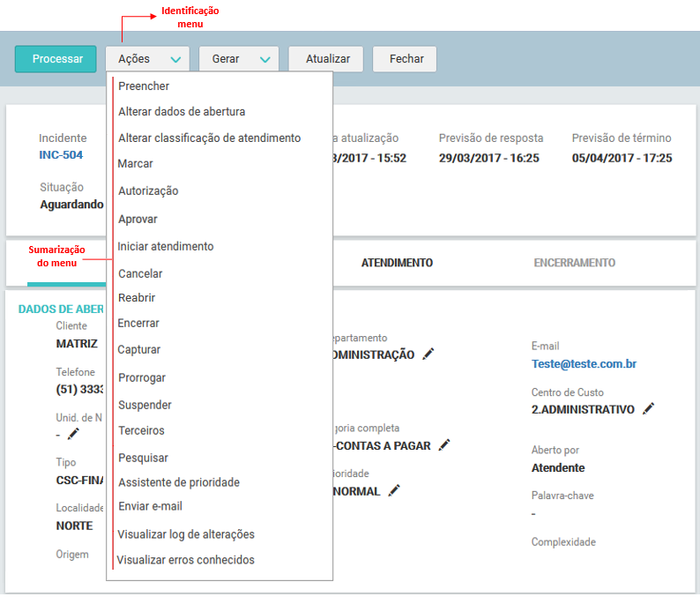Edit priority NORMAL using pencil icon
This screenshot has width=700, height=597.
(x=395, y=491)
